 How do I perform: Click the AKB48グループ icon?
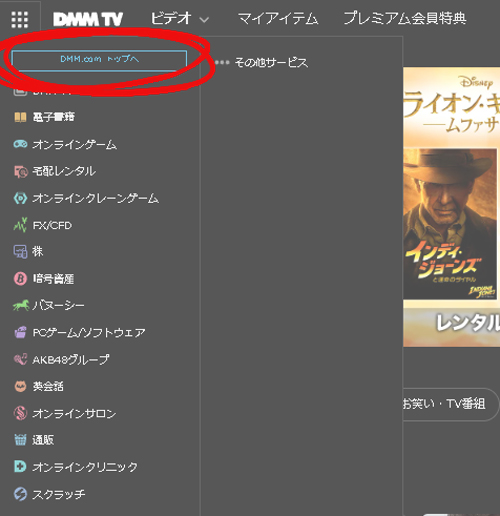(20, 359)
